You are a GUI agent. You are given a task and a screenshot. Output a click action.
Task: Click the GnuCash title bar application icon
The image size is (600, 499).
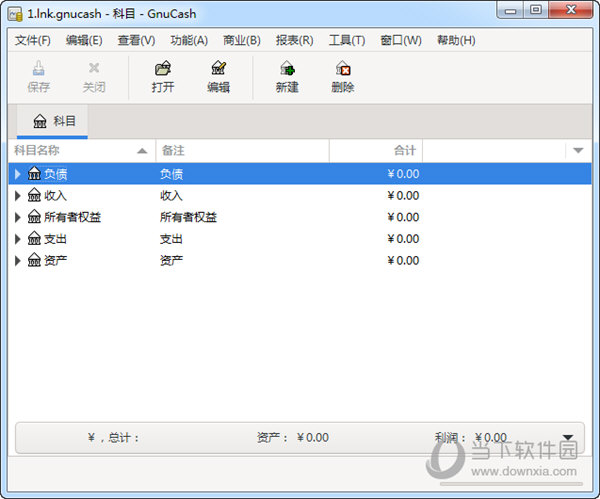15,14
